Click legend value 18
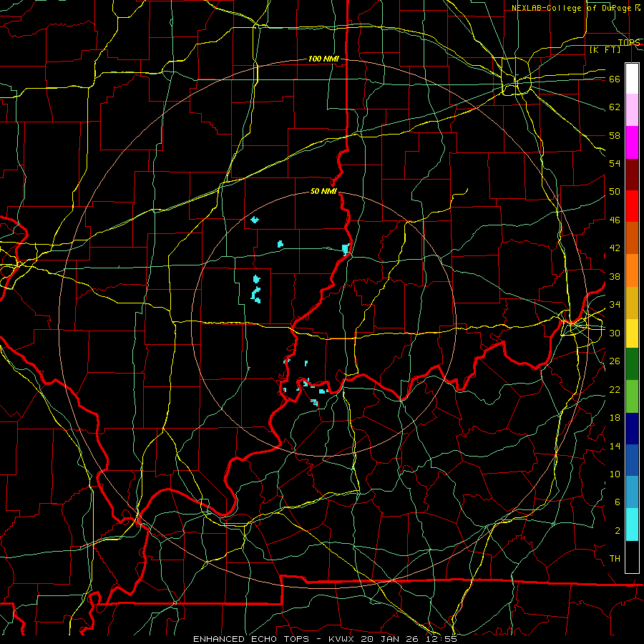Screen dimensions: 644x644 (x=615, y=418)
